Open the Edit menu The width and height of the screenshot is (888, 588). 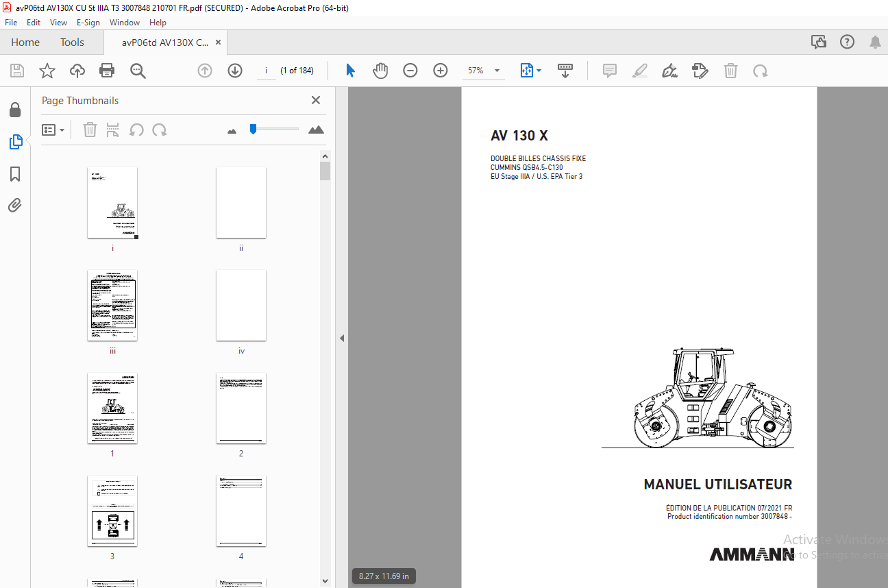(34, 23)
